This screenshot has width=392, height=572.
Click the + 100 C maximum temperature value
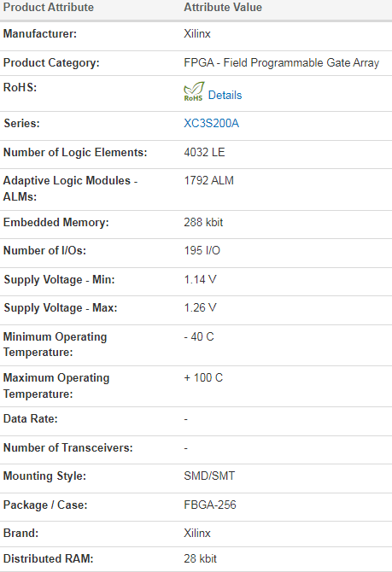click(203, 377)
